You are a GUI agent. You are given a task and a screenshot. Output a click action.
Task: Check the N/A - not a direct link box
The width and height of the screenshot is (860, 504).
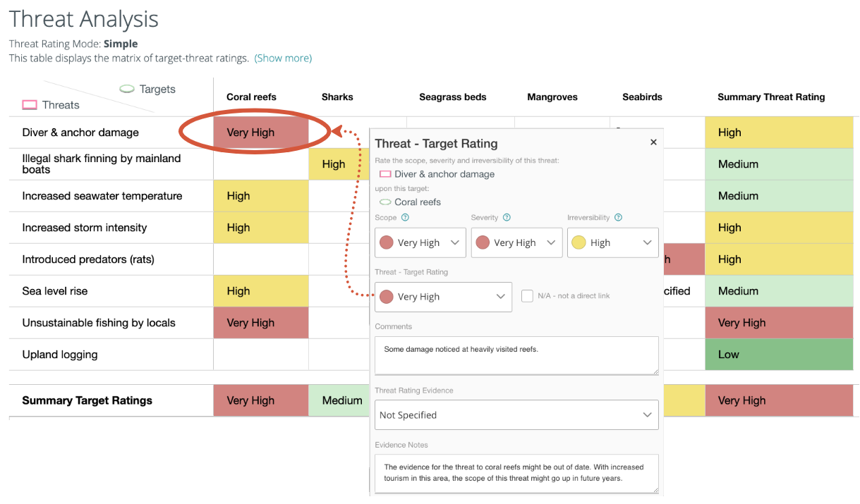tap(527, 296)
